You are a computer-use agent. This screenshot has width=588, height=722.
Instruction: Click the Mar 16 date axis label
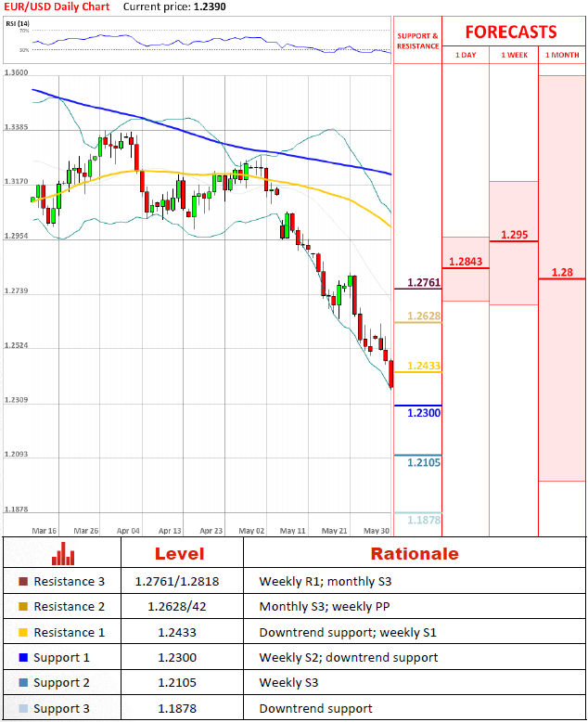tap(45, 531)
